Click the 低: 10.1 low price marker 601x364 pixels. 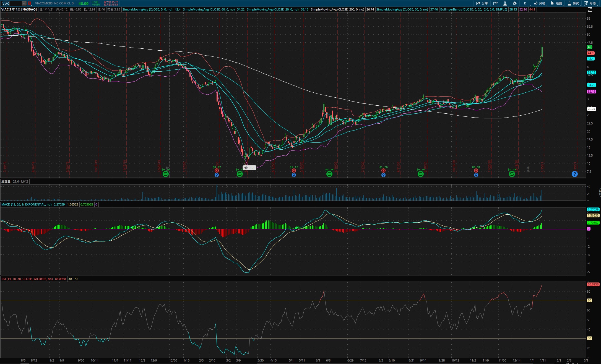point(249,168)
